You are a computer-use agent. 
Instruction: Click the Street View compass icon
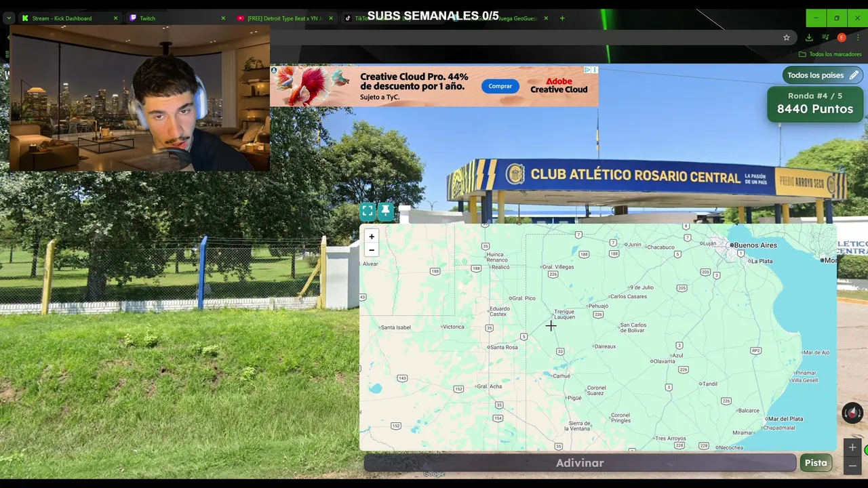852,412
